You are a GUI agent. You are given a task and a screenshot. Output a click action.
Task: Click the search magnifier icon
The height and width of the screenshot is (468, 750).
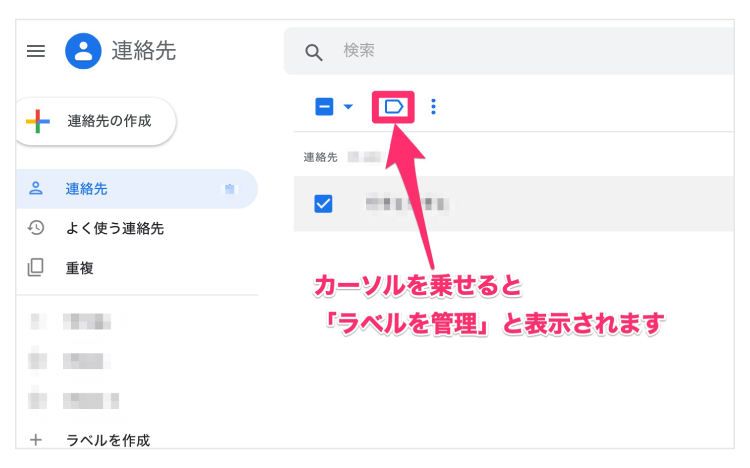tap(314, 52)
